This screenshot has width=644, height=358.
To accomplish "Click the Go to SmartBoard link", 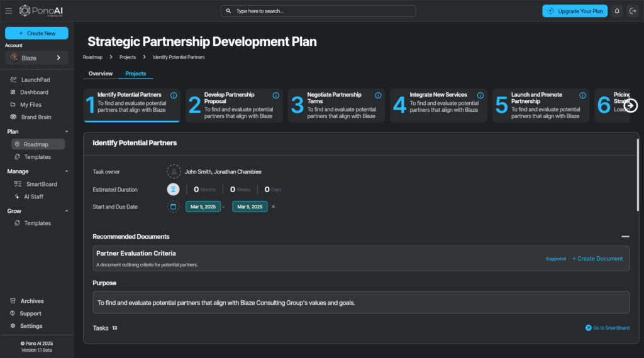I will coord(607,328).
